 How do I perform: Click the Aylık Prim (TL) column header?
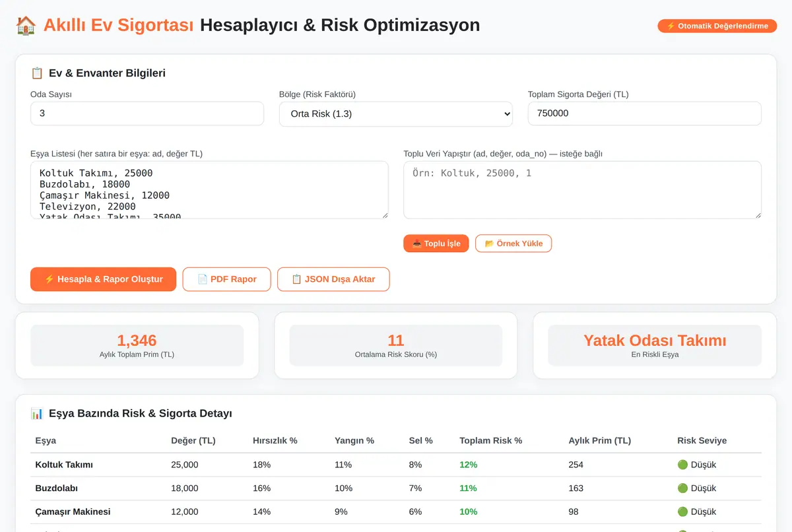599,440
